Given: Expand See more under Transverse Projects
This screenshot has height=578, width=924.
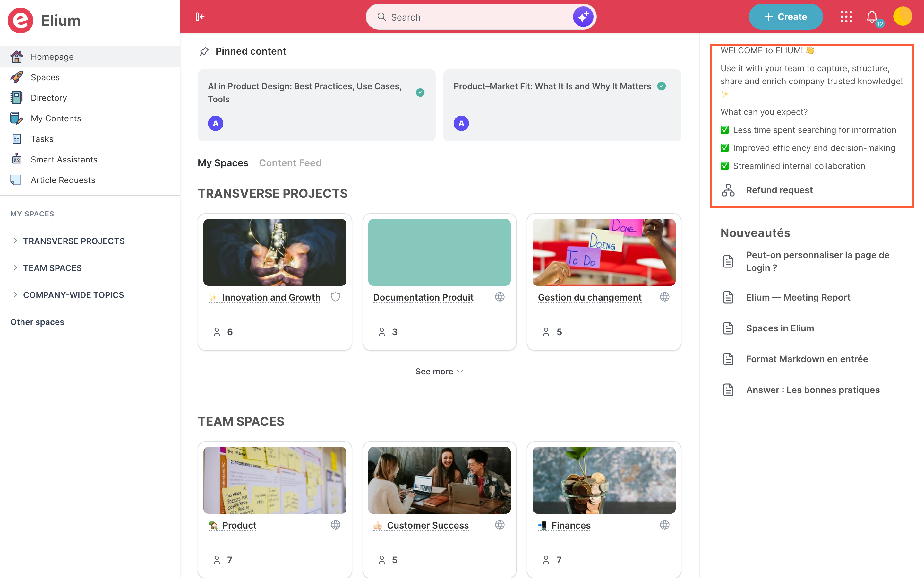Looking at the screenshot, I should (x=439, y=372).
